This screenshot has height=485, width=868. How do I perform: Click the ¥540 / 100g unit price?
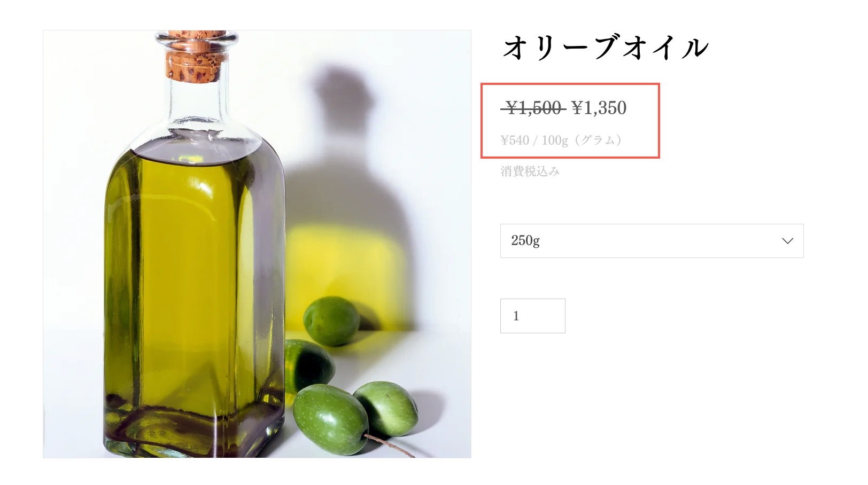[x=534, y=140]
